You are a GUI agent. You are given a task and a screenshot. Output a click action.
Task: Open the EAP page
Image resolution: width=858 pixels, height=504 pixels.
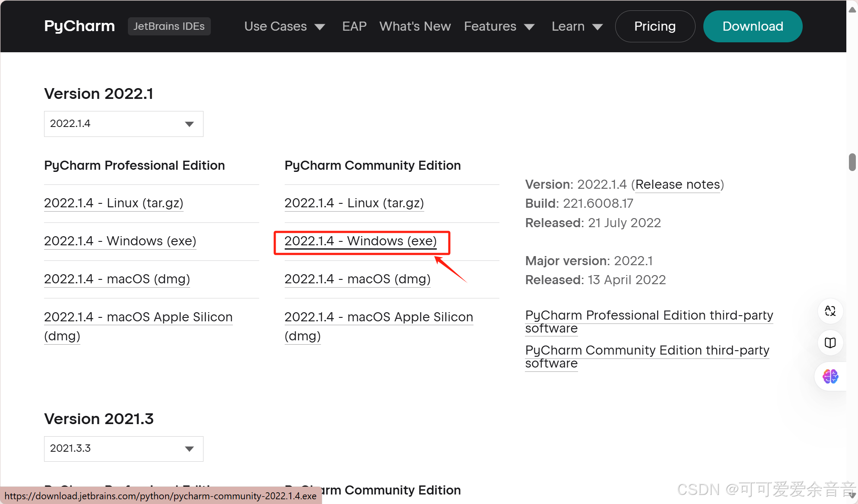tap(354, 26)
